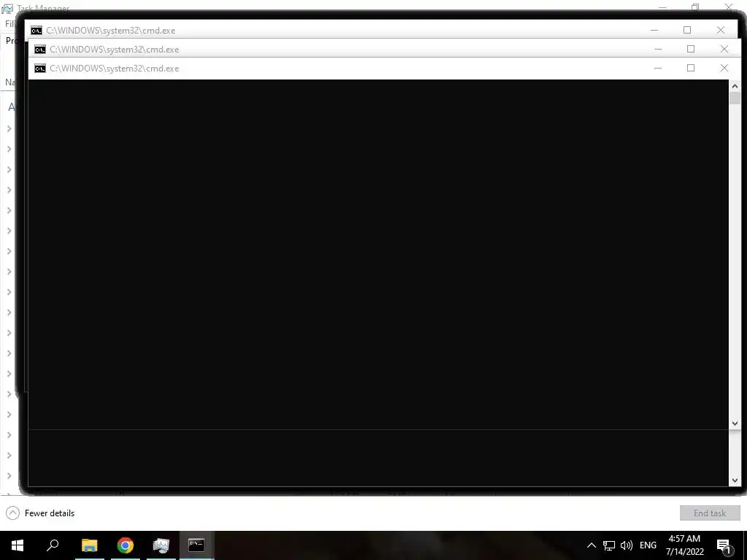
Task: Open the network status tray icon
Action: tap(609, 545)
